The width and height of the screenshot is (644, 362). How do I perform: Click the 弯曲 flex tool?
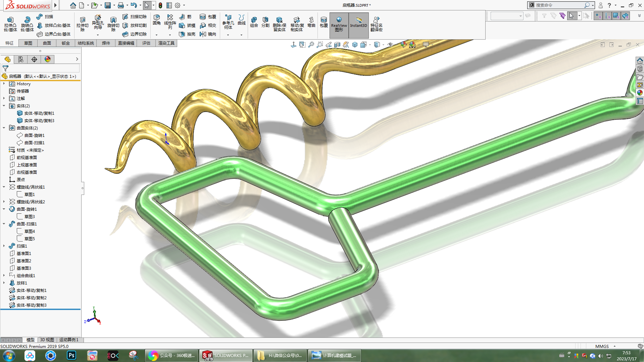[311, 22]
